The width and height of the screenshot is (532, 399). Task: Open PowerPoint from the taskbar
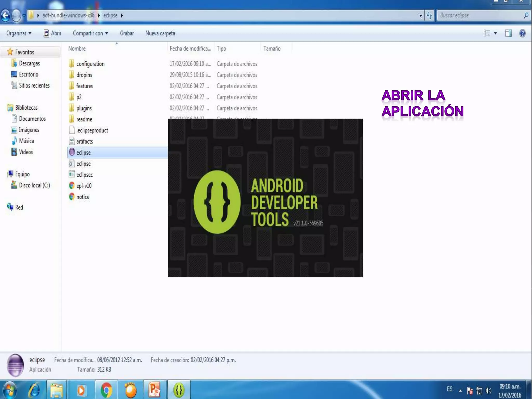tap(155, 390)
